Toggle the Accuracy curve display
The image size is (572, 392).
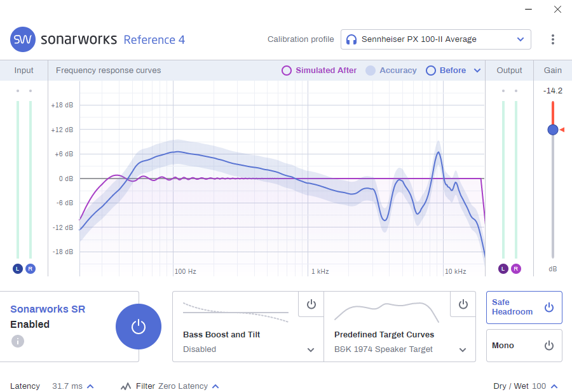pos(391,71)
